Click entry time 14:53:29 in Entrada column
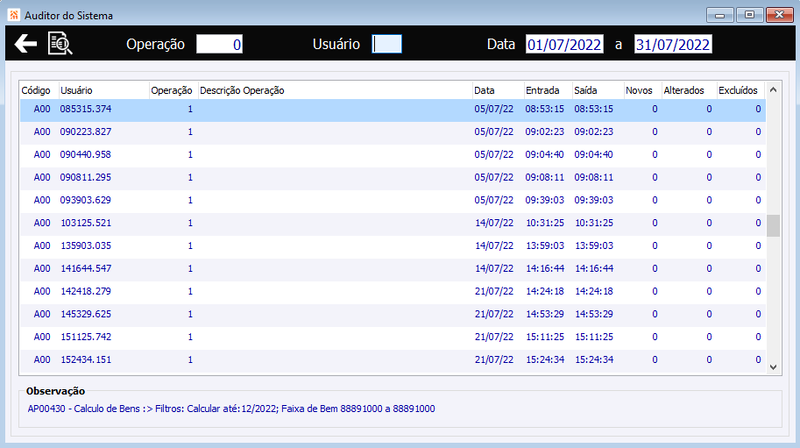 click(545, 314)
